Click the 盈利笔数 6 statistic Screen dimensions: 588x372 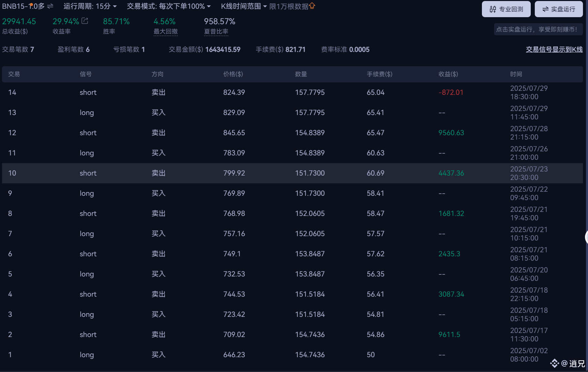tap(74, 49)
